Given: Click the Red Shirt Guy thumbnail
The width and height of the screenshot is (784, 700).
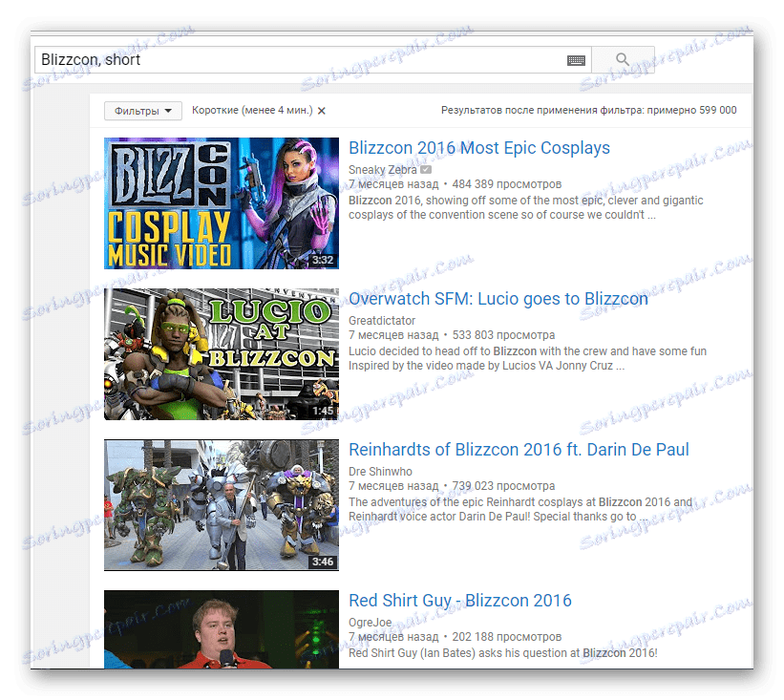Looking at the screenshot, I should tap(222, 629).
